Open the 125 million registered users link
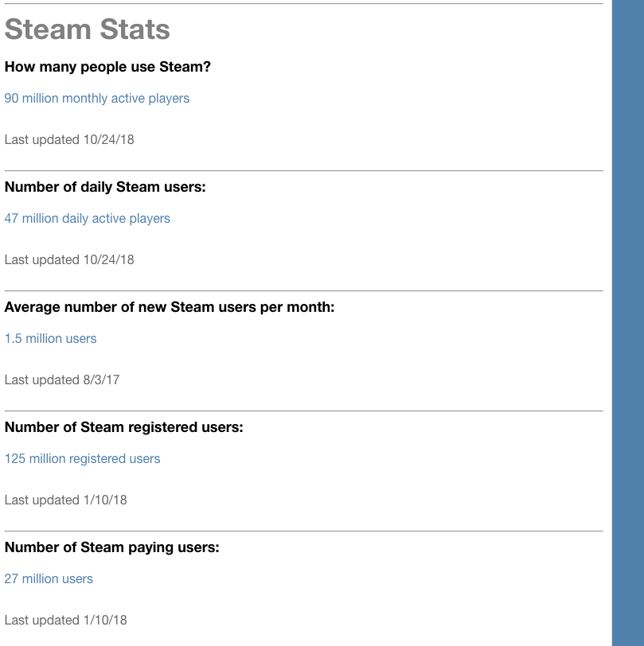This screenshot has width=644, height=646. [83, 458]
